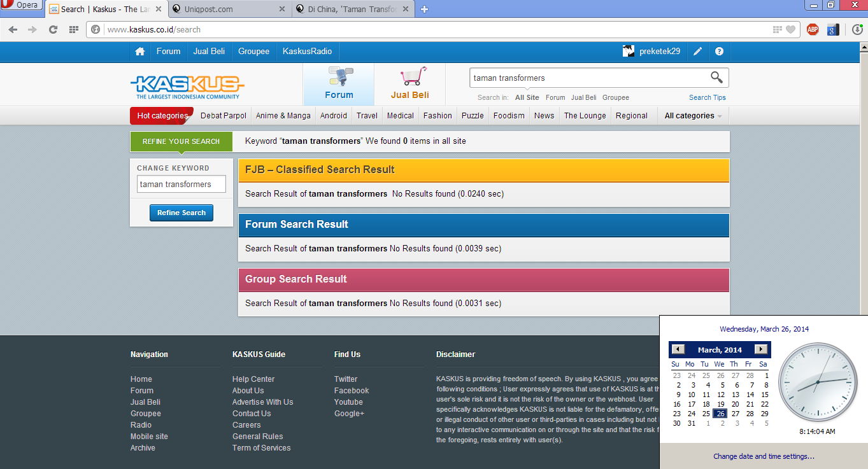Click the Refine Your Search green header
The width and height of the screenshot is (868, 469).
[181, 141]
